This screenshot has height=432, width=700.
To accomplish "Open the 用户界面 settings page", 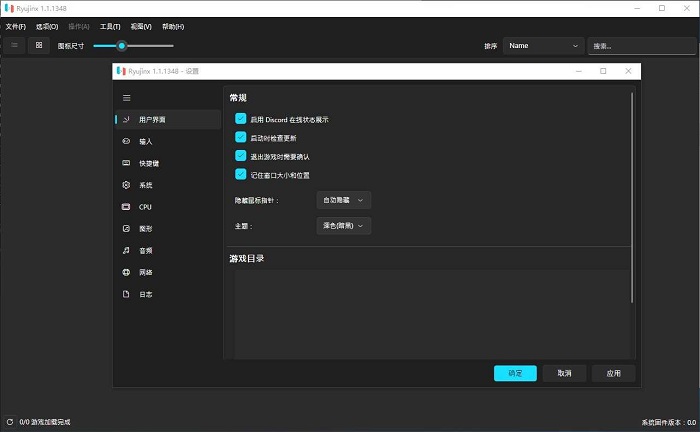I will [168, 120].
